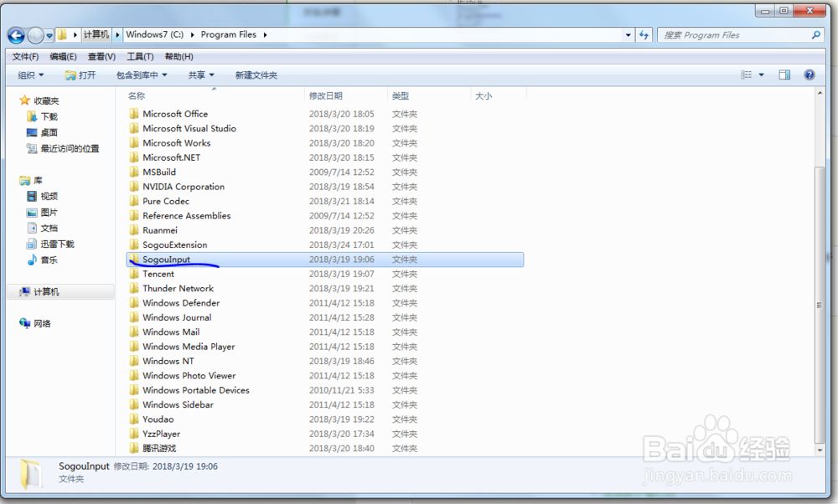Click the refresh button beside address bar

(644, 35)
